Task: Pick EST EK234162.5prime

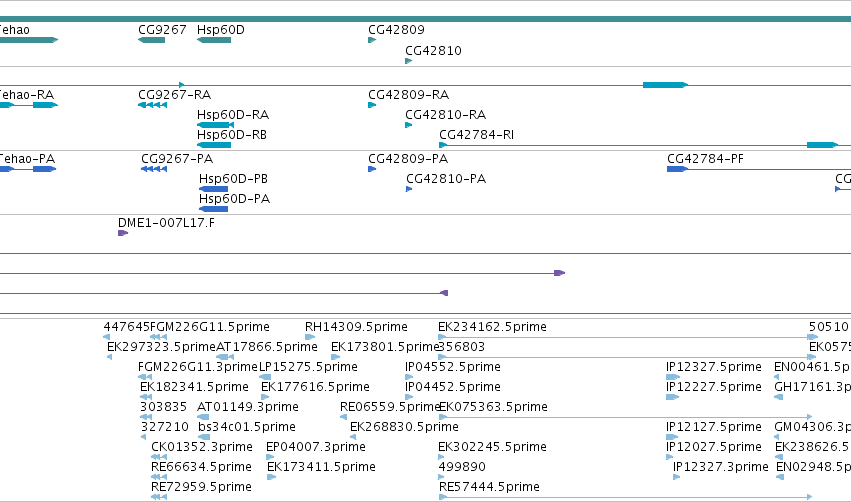Action: [x=492, y=327]
